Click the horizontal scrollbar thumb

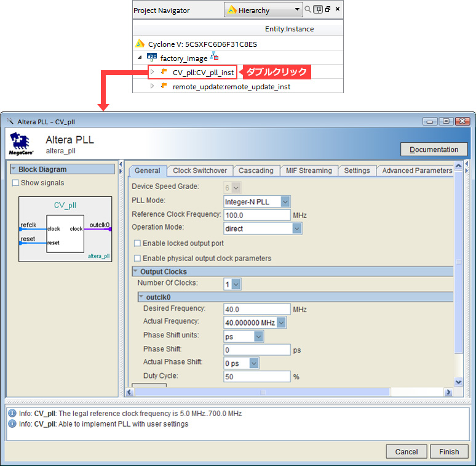coord(263,392)
